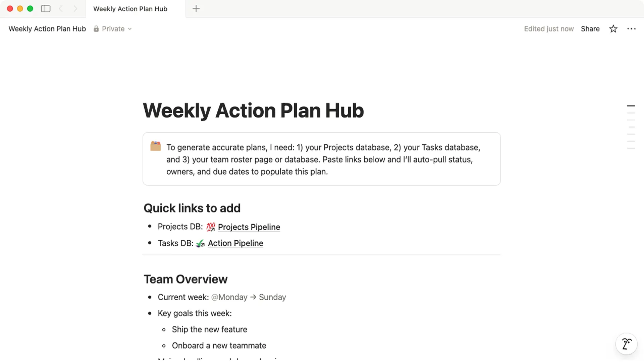Click the back navigation arrow
This screenshot has width=644, height=362.
pyautogui.click(x=61, y=9)
